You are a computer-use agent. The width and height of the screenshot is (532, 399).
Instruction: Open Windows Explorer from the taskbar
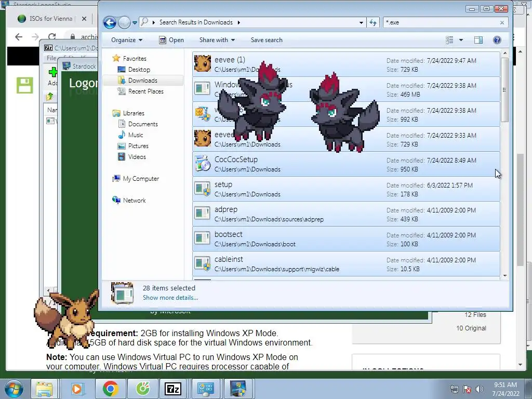pyautogui.click(x=45, y=389)
